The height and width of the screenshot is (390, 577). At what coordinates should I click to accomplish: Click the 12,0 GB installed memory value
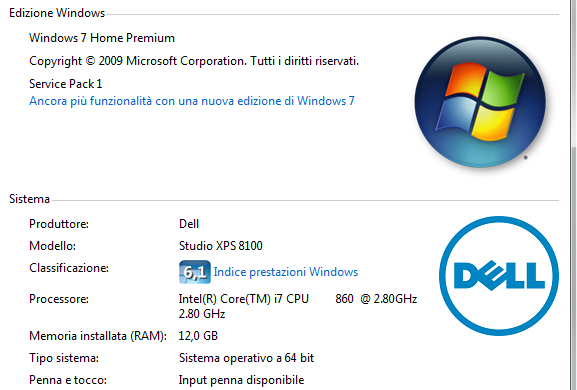pyautogui.click(x=198, y=336)
